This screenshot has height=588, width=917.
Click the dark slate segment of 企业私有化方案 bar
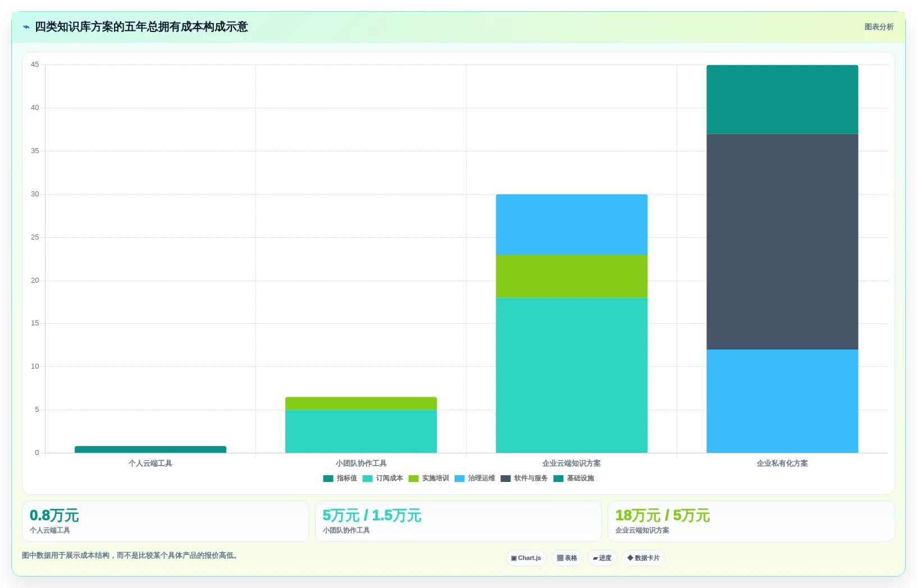point(782,242)
